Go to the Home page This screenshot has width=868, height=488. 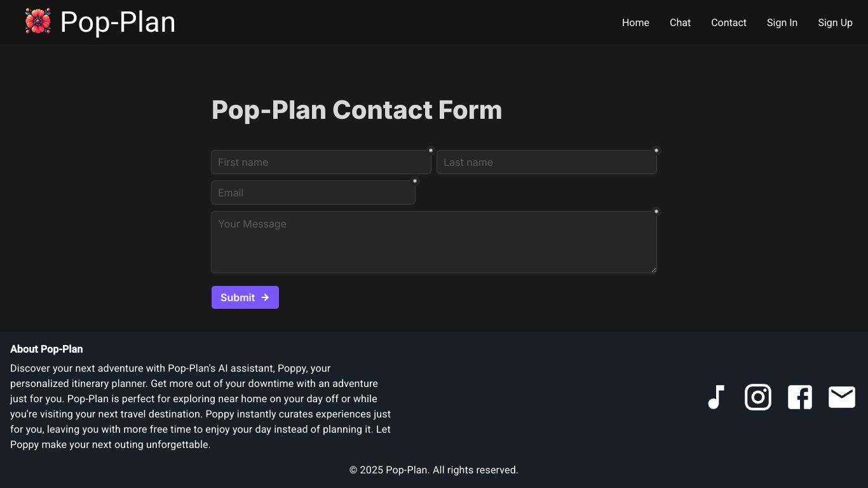(635, 22)
